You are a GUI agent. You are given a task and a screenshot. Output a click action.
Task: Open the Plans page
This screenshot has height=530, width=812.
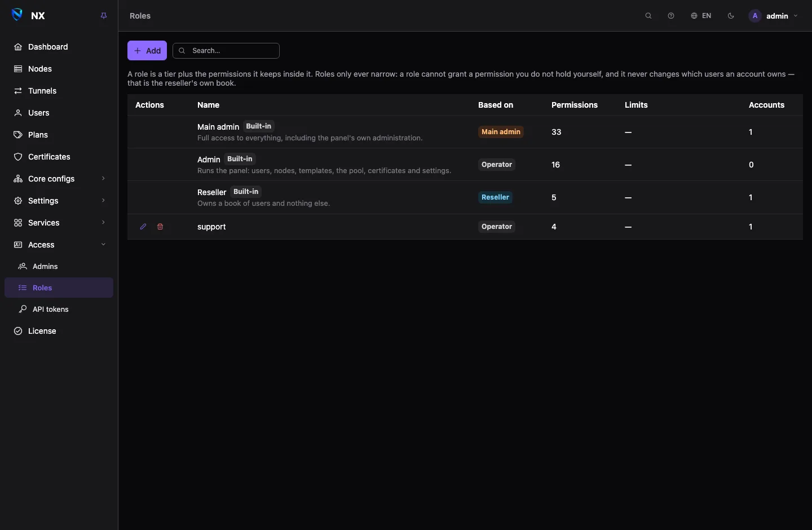[x=59, y=135]
